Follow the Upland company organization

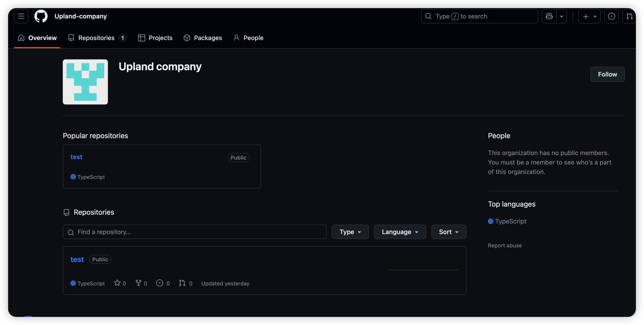pyautogui.click(x=607, y=74)
